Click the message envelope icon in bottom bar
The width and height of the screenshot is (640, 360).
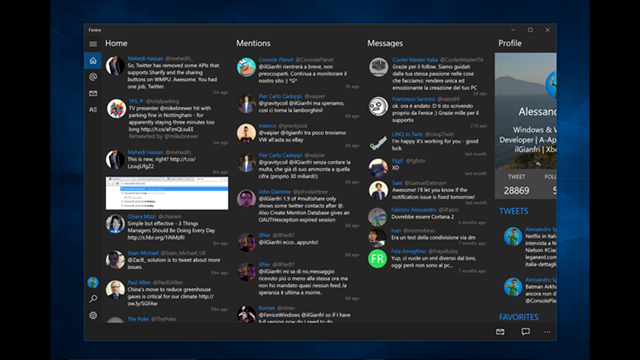click(x=500, y=332)
